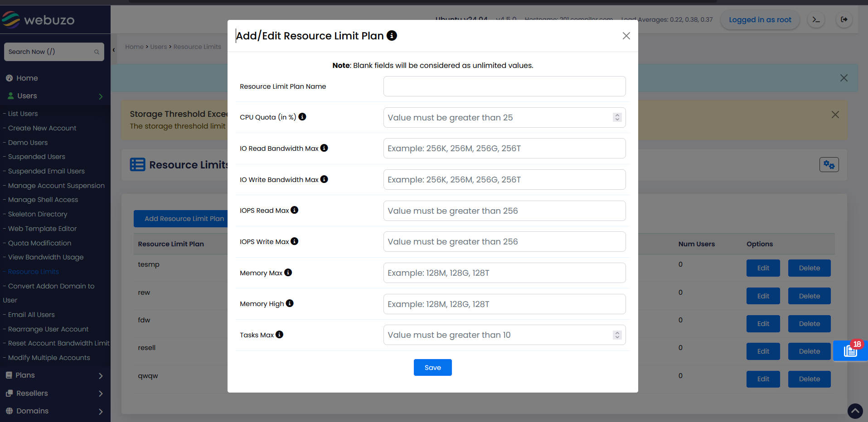Open Quota Modification in sidebar

(x=39, y=243)
